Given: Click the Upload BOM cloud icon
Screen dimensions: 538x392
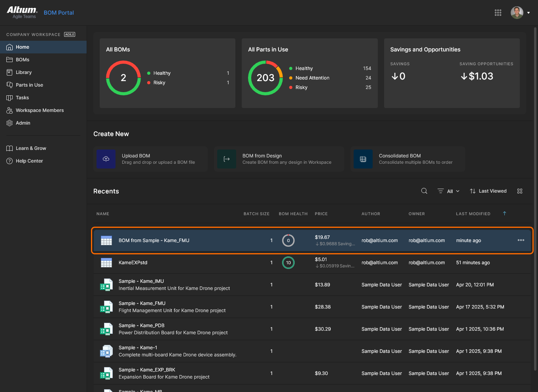Looking at the screenshot, I should pyautogui.click(x=106, y=159).
